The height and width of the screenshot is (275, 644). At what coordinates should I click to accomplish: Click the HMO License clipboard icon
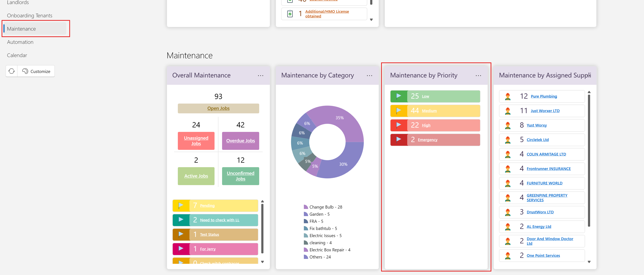290,13
